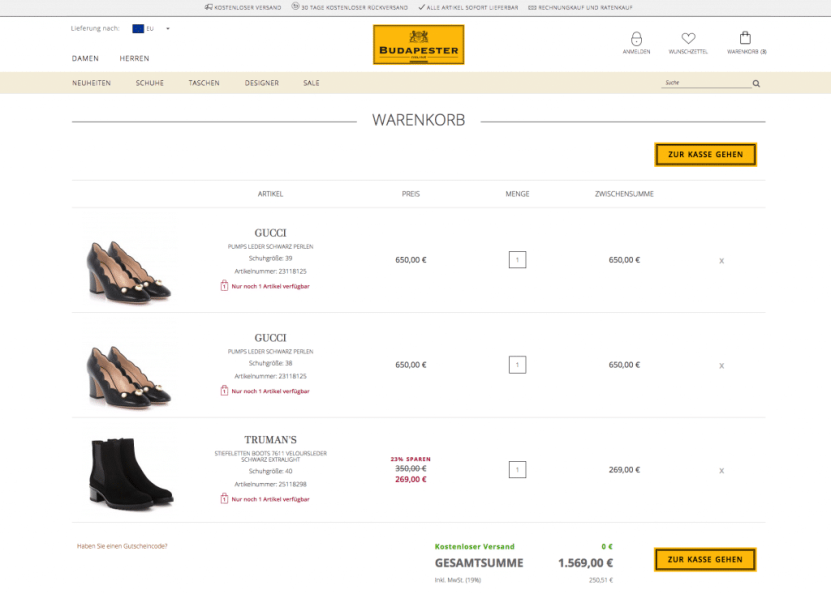
Task: Click top Zur Kasse gehen button
Action: click(x=705, y=155)
